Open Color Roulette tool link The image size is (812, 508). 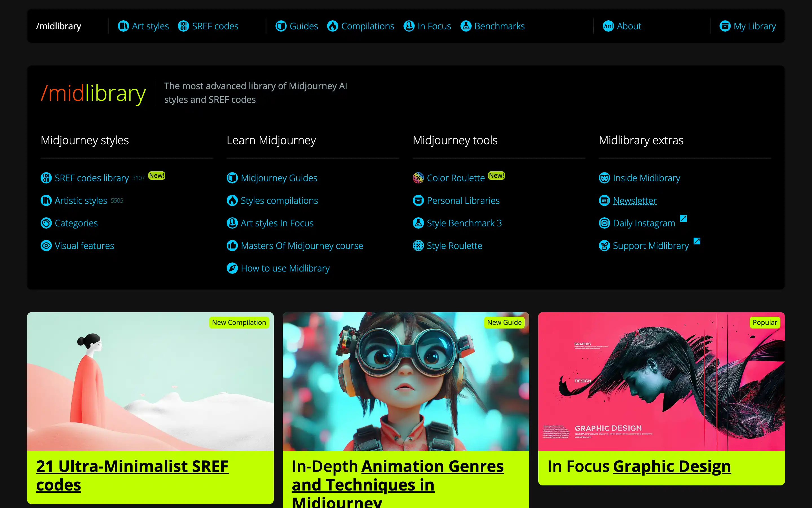(456, 178)
